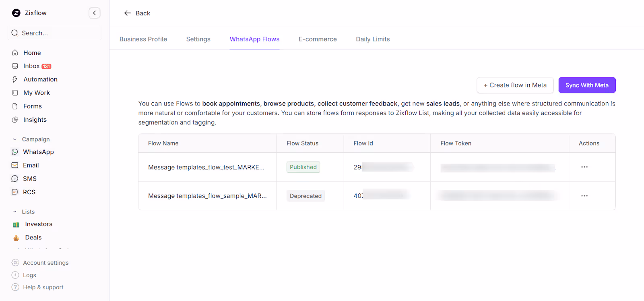Click the Published status badge

pos(303,167)
